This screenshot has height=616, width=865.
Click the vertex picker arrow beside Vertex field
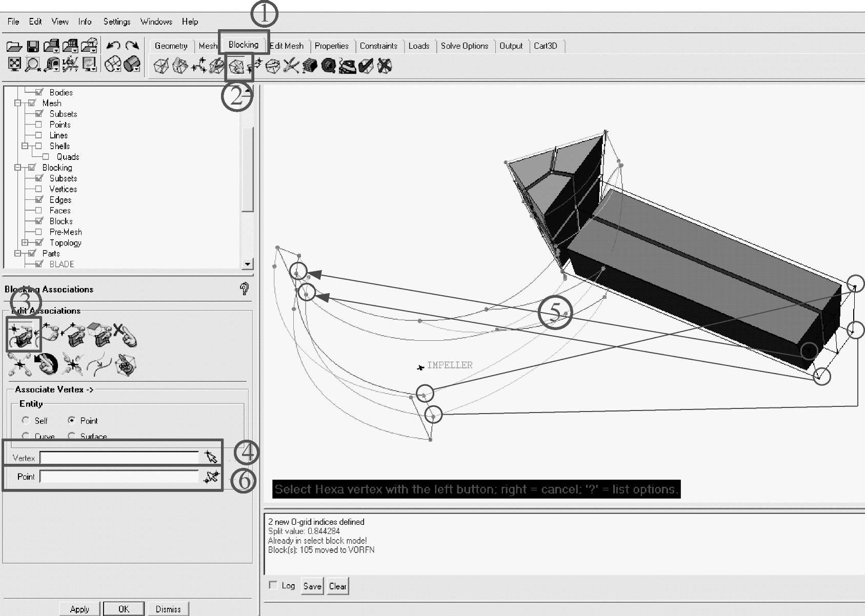pos(211,457)
